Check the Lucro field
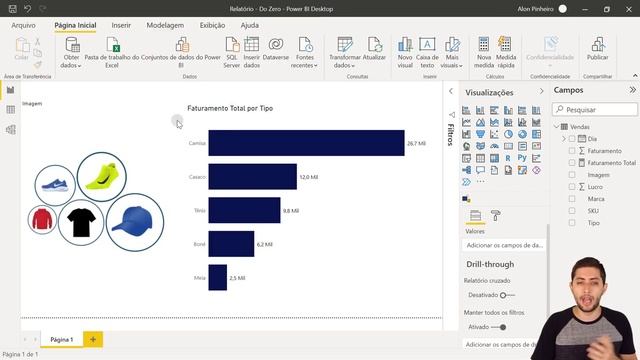This screenshot has width=640, height=360. [572, 187]
